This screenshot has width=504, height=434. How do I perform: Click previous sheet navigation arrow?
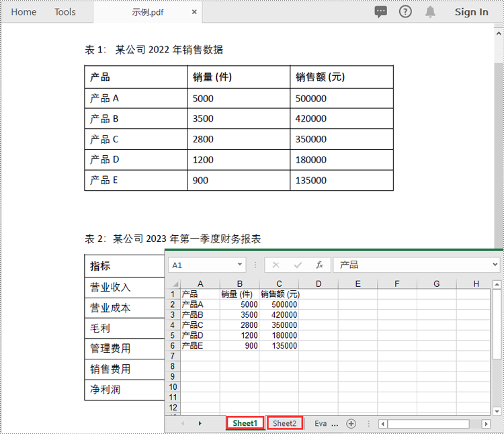pos(183,423)
